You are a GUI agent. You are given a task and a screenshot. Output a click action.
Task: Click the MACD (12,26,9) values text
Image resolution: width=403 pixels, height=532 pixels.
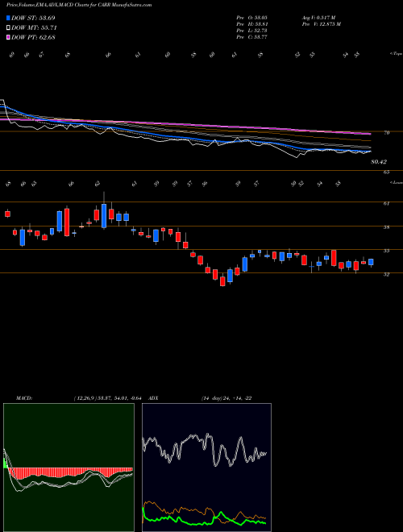110,398
